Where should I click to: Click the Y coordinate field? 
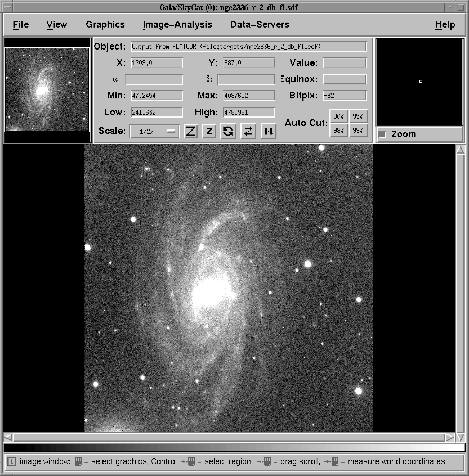point(249,63)
